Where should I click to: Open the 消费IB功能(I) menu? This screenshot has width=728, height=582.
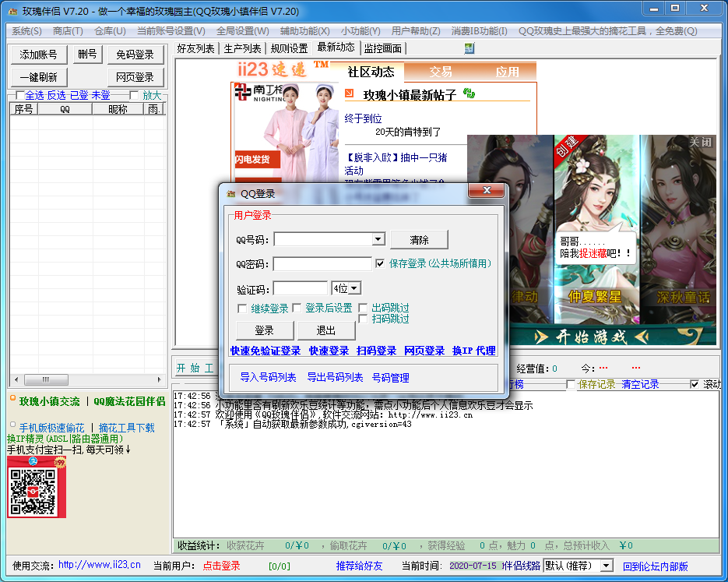pyautogui.click(x=479, y=31)
